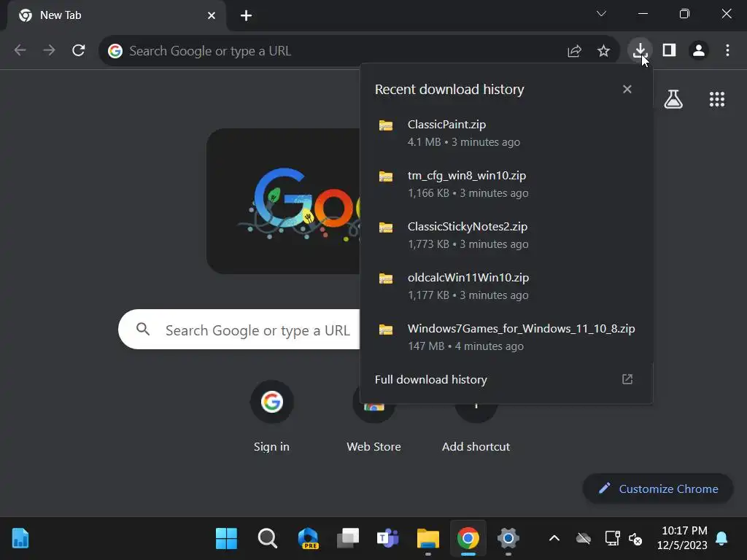
Task: Open tm_cfg_win8_win10.zip download entry
Action: [x=506, y=184]
